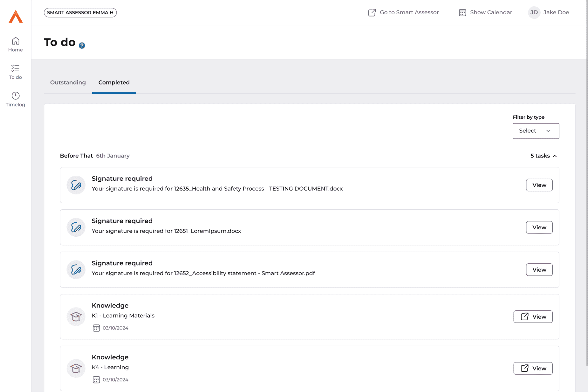Viewport: 588px width, 392px height.
Task: Show Calendar from the top bar
Action: tap(485, 12)
